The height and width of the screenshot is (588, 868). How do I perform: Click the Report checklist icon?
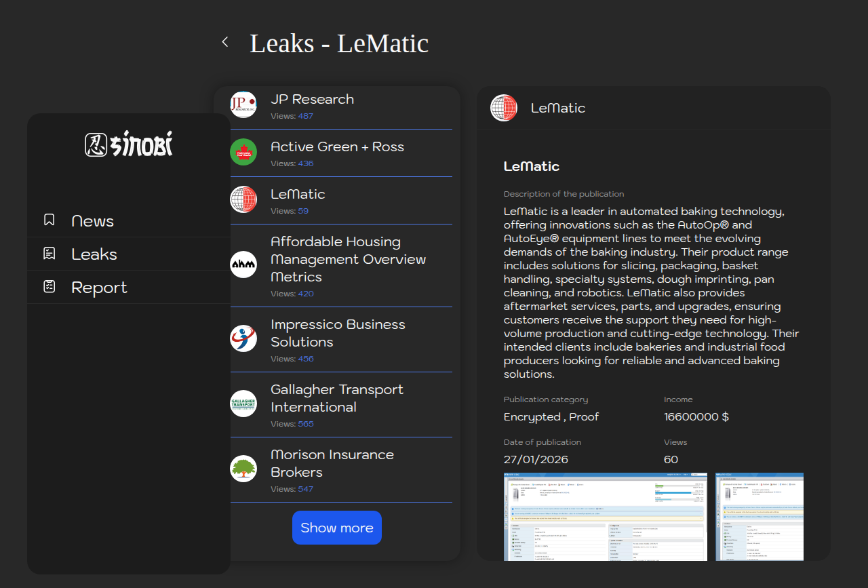(49, 287)
